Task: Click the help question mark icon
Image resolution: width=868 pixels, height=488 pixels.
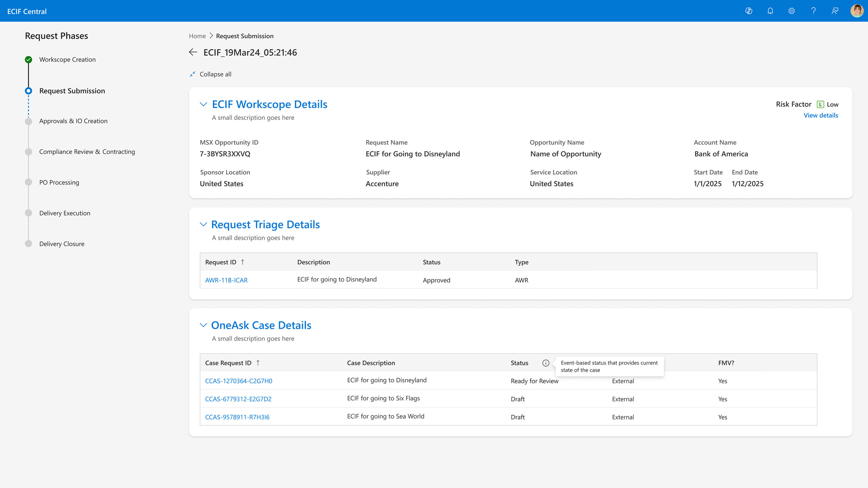Action: click(x=813, y=11)
